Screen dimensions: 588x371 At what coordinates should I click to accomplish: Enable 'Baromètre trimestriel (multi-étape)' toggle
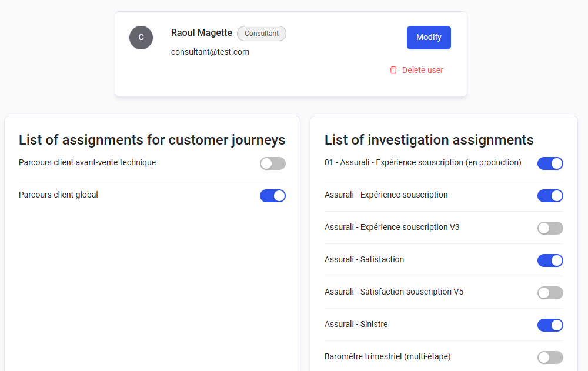pyautogui.click(x=550, y=357)
